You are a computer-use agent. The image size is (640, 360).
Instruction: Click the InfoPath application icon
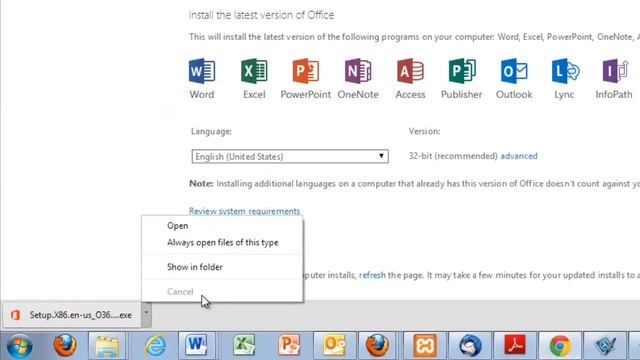tap(615, 71)
